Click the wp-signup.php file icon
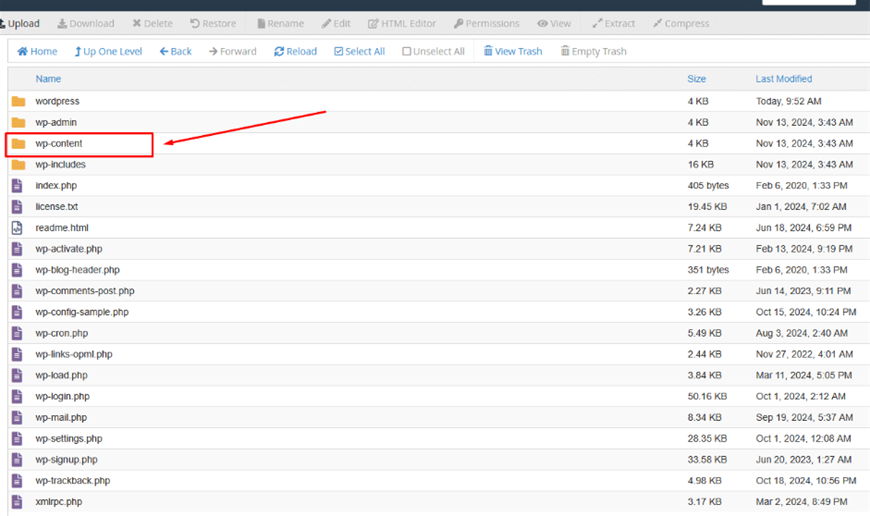Viewport: 870px width, 516px height. tap(17, 459)
